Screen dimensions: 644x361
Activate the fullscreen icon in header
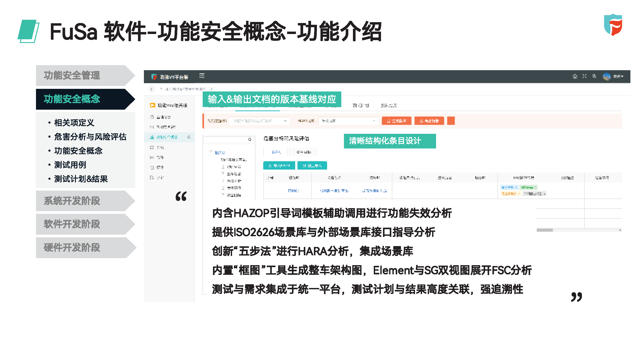(584, 76)
